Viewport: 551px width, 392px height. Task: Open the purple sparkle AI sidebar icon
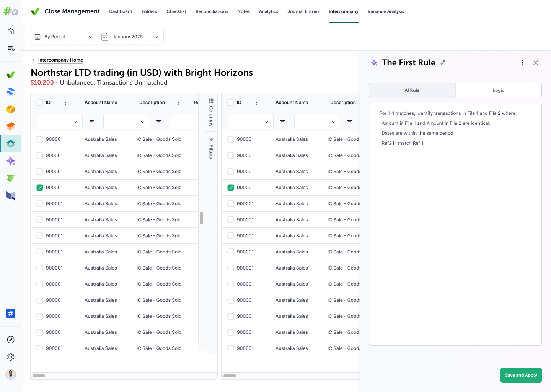click(x=11, y=161)
